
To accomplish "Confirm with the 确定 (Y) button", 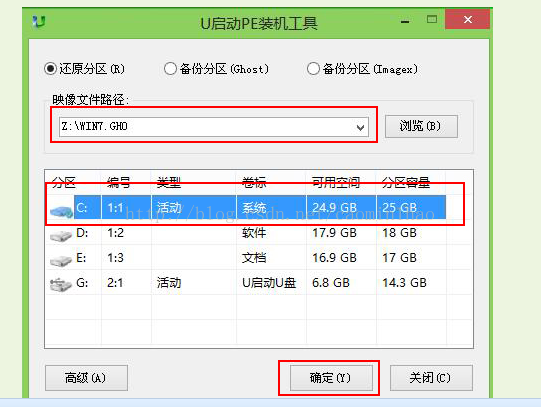I will tap(331, 378).
